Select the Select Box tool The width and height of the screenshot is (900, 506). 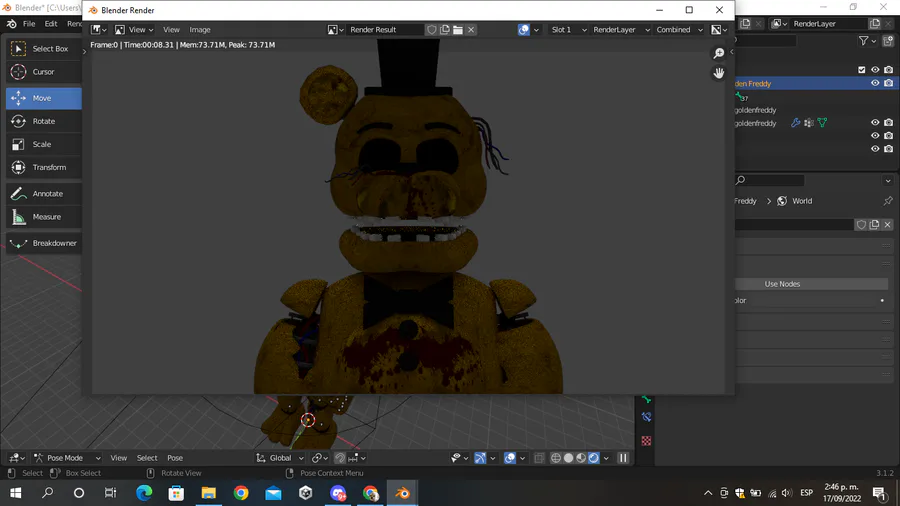(x=44, y=49)
